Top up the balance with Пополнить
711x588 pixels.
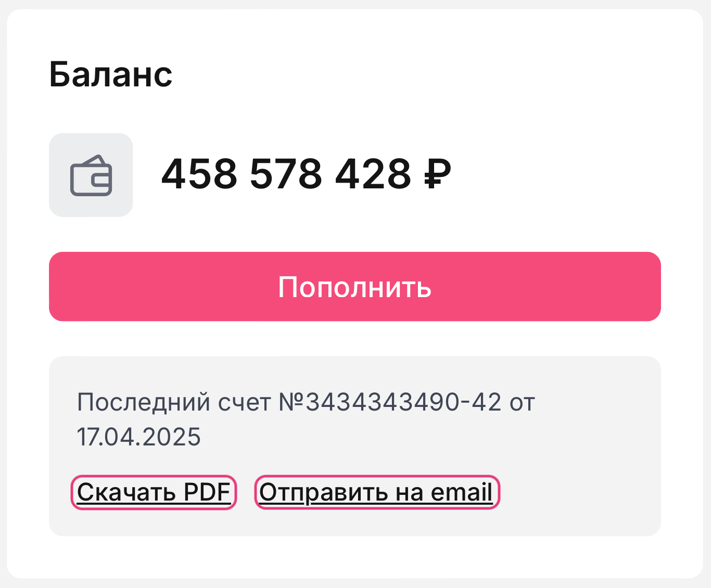click(x=355, y=287)
